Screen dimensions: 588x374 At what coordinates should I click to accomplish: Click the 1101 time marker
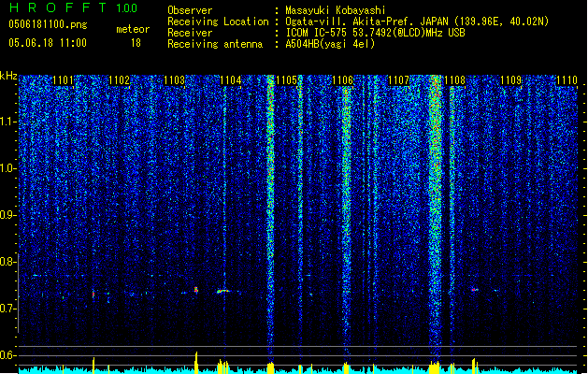(63, 80)
